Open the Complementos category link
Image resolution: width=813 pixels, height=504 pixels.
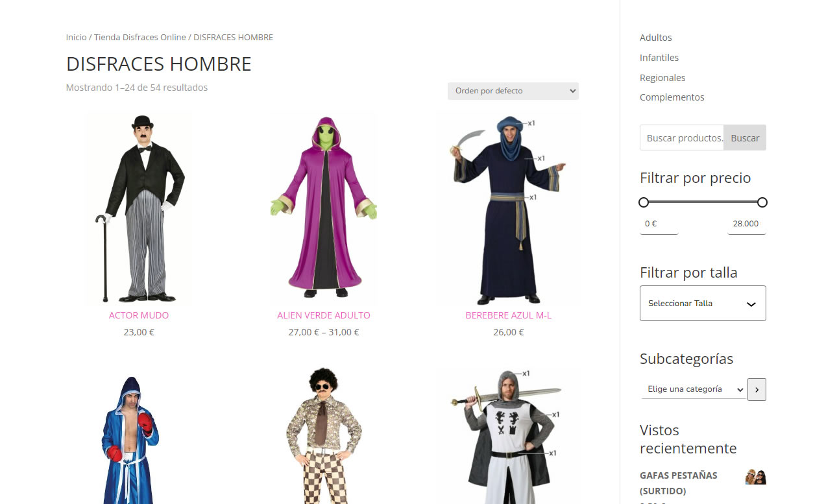coord(672,97)
